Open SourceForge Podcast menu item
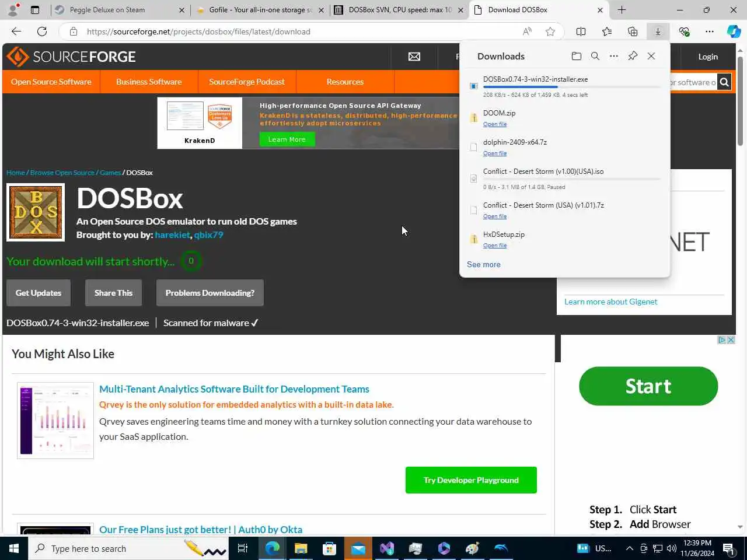747x560 pixels. 247,82
